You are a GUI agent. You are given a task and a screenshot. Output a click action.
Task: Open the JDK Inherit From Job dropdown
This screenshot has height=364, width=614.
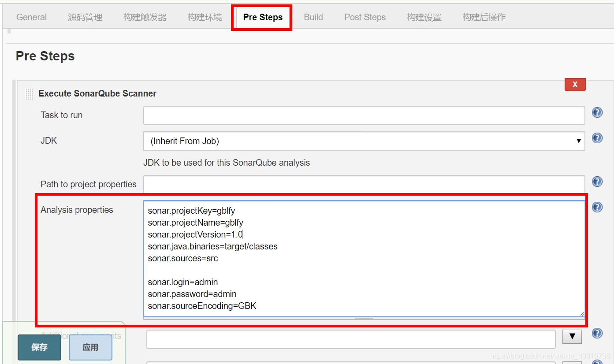[x=364, y=141]
